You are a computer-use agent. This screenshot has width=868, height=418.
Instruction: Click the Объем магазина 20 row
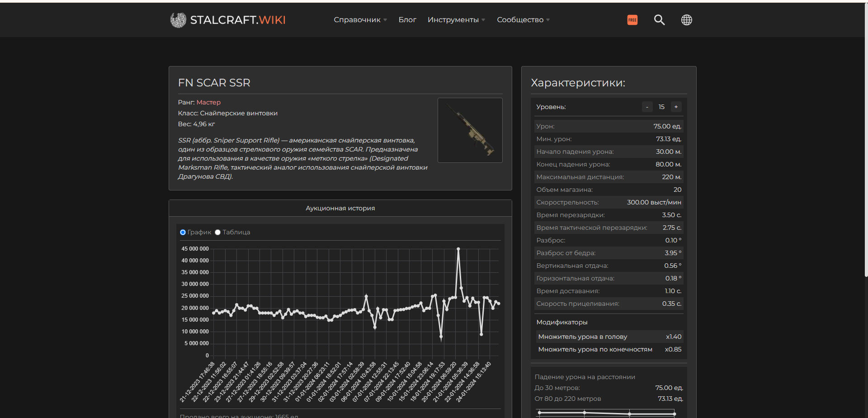point(609,190)
